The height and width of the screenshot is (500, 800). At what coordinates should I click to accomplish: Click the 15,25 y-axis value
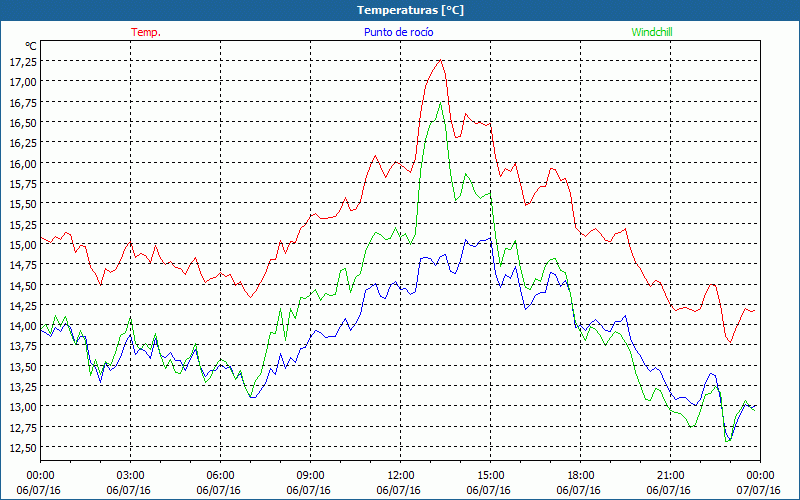pos(22,224)
